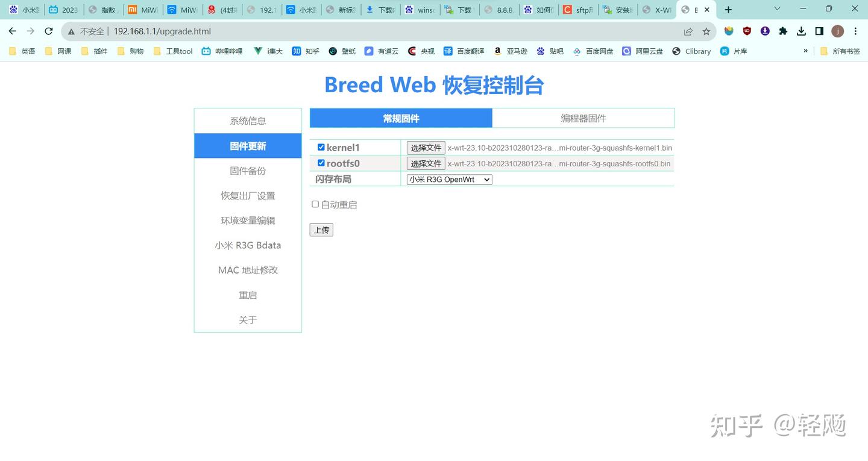Open Chrome's side panel icon
Screen dimensions: 868x461
819,31
